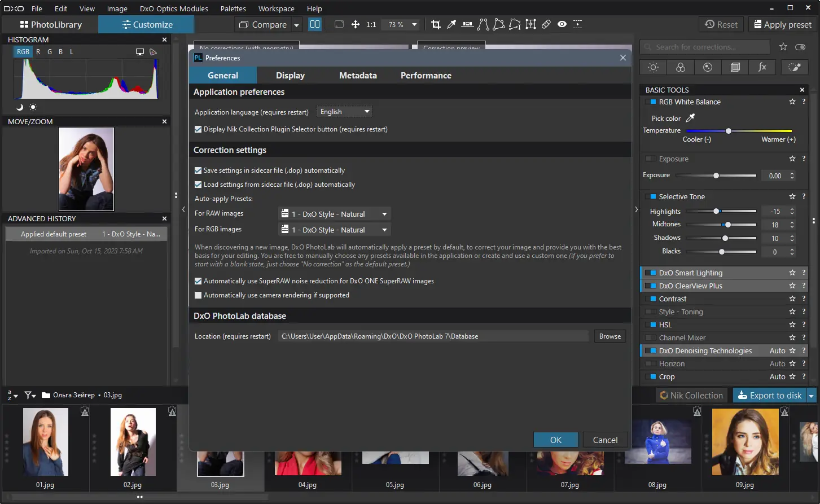Open the Application language dropdown
Image resolution: width=820 pixels, height=504 pixels.
click(x=344, y=112)
